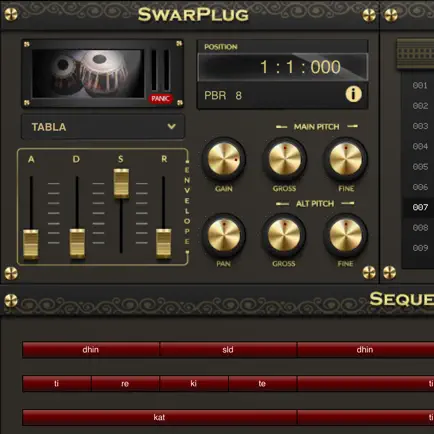Click the POSITION label

pyautogui.click(x=221, y=47)
